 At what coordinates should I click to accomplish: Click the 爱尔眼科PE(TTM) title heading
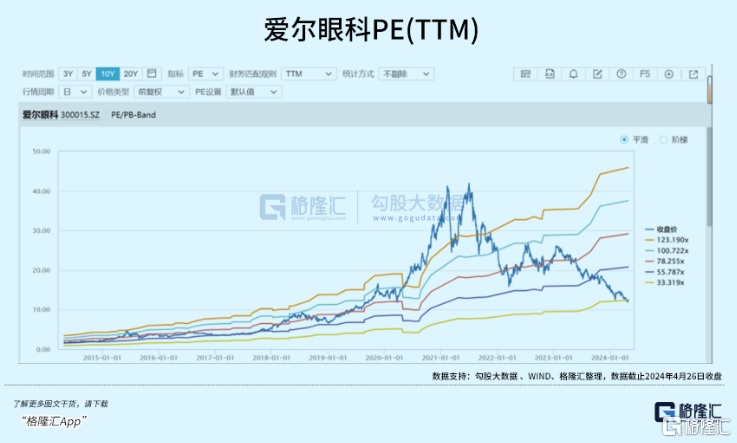371,30
